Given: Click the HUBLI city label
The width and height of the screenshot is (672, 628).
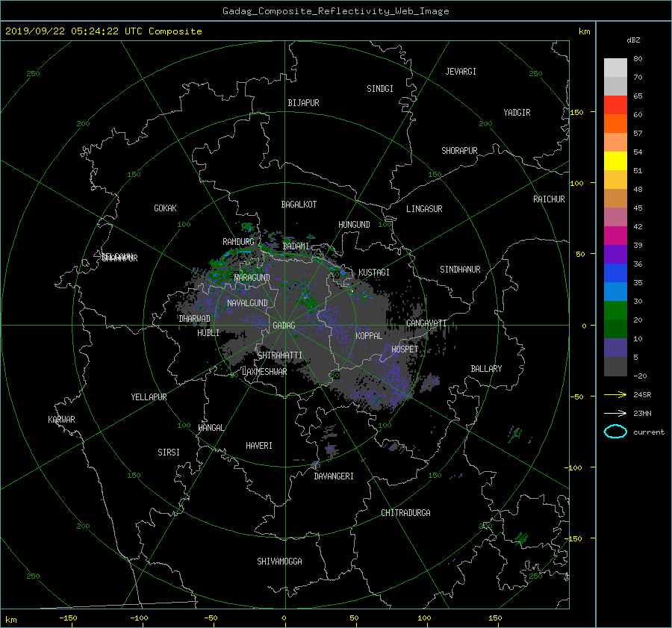Looking at the screenshot, I should coord(208,333).
